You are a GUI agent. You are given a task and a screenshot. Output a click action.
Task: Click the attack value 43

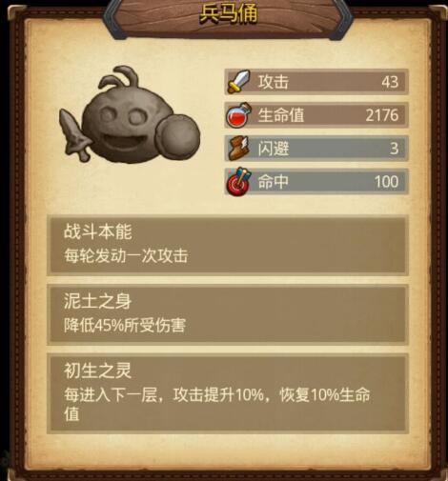pyautogui.click(x=390, y=82)
